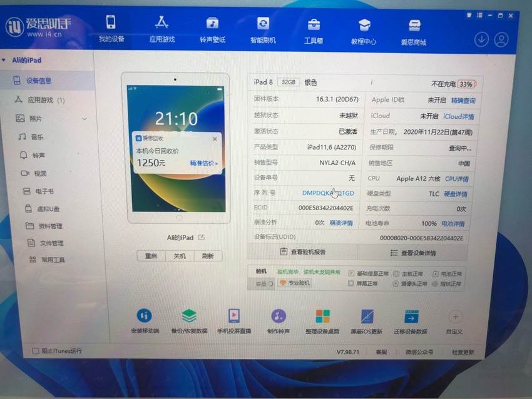Open 常用工具 in the sidebar
The image size is (532, 399).
click(x=47, y=260)
